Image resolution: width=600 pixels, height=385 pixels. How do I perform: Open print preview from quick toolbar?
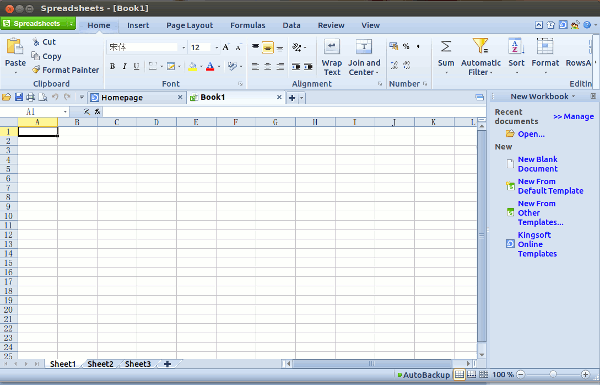click(43, 97)
